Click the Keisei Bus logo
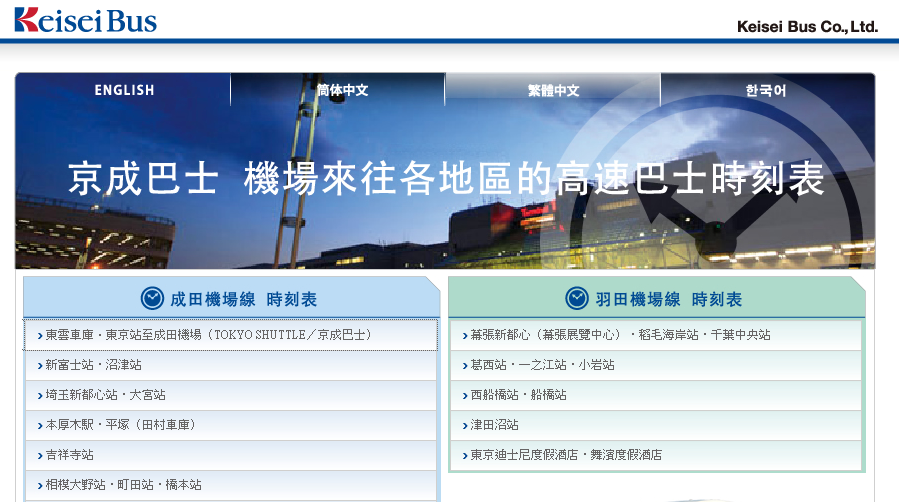The width and height of the screenshot is (899, 502). pos(85,20)
